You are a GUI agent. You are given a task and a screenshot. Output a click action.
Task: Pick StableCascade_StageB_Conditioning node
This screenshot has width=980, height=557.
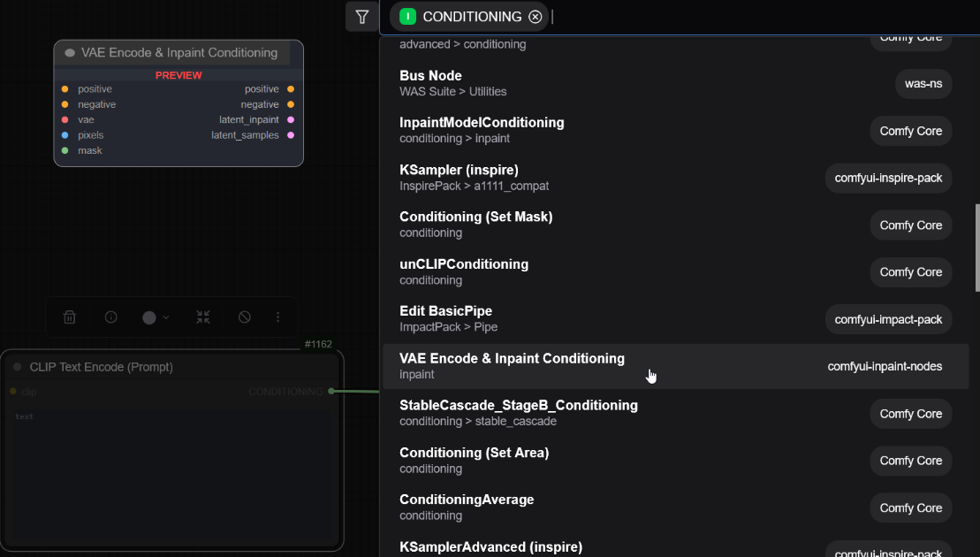click(x=675, y=413)
